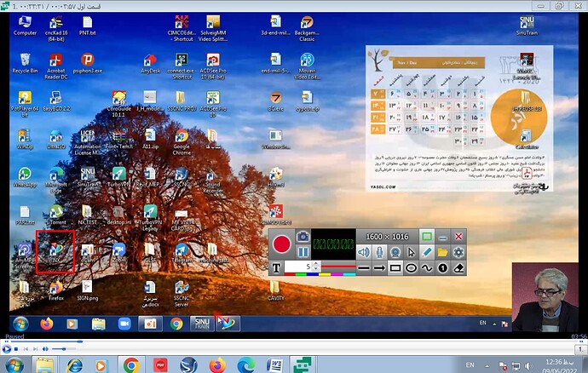
Task: Increase line width with up stepper
Action: (316, 264)
